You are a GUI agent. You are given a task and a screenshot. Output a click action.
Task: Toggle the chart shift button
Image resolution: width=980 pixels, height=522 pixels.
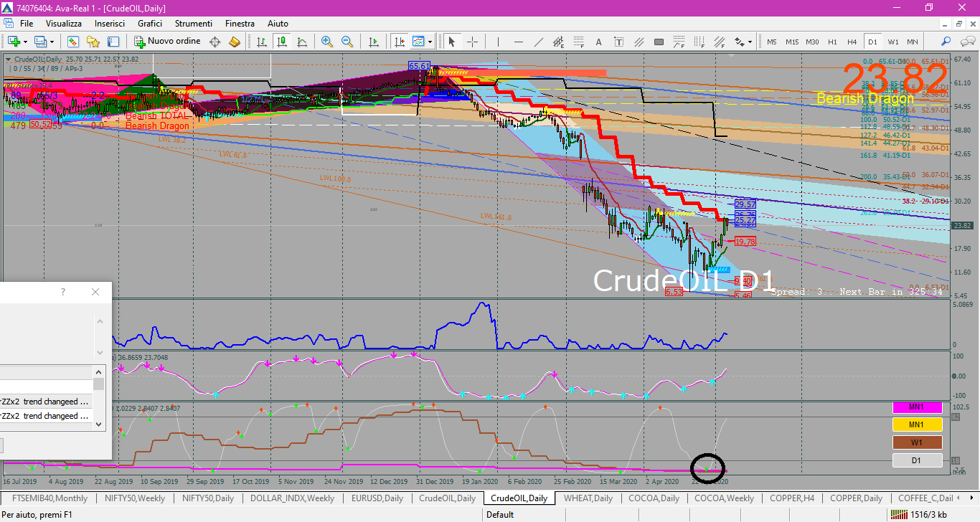[400, 42]
